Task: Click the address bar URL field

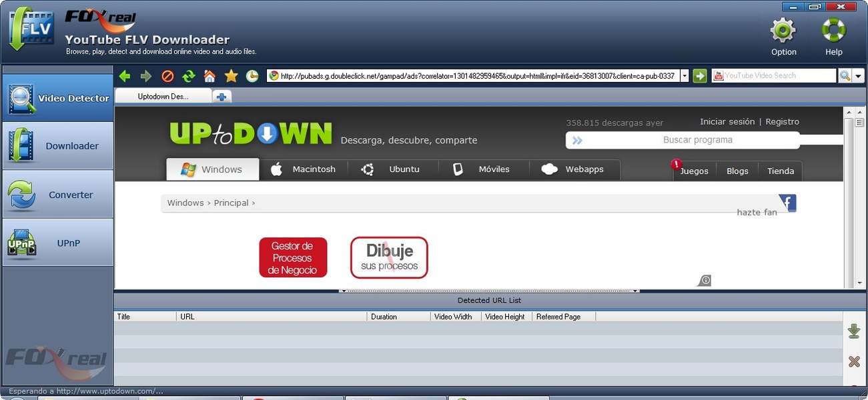Action: point(473,76)
